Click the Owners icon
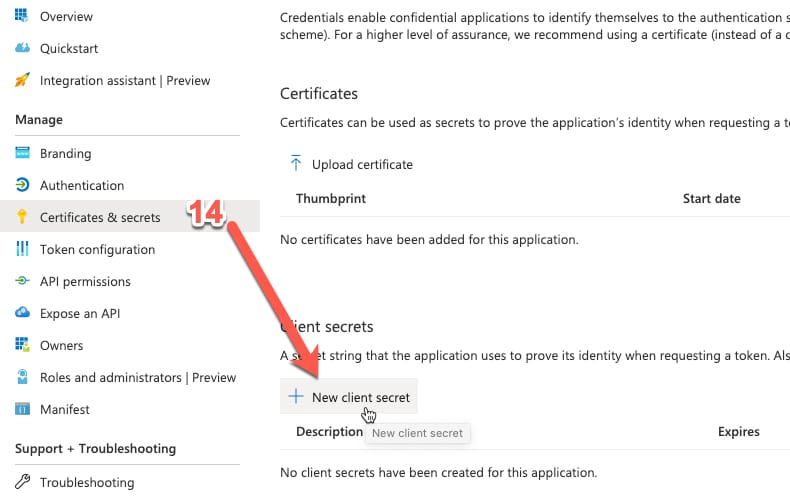Viewport: 790px width, 503px height. coord(22,345)
